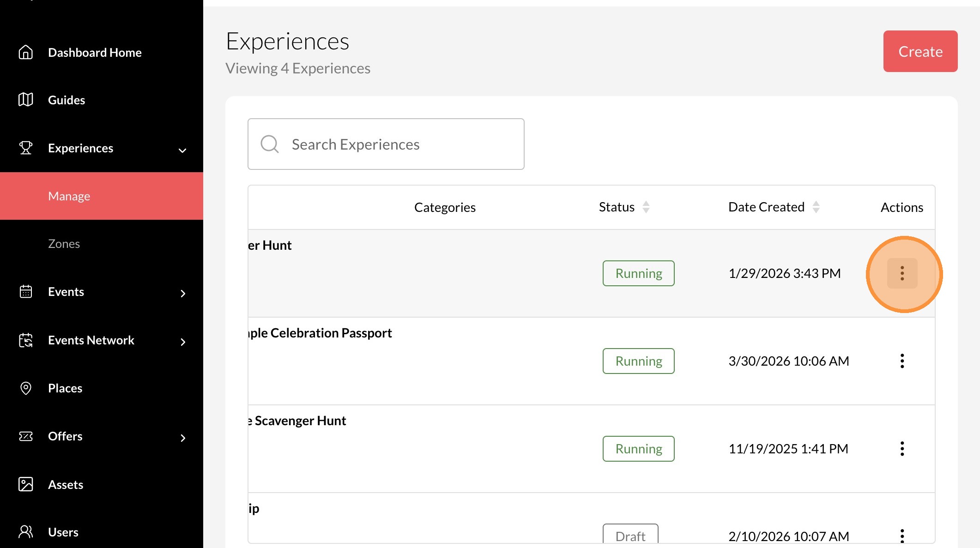Click the search magnifier icon
This screenshot has height=548, width=980.
pyautogui.click(x=270, y=144)
